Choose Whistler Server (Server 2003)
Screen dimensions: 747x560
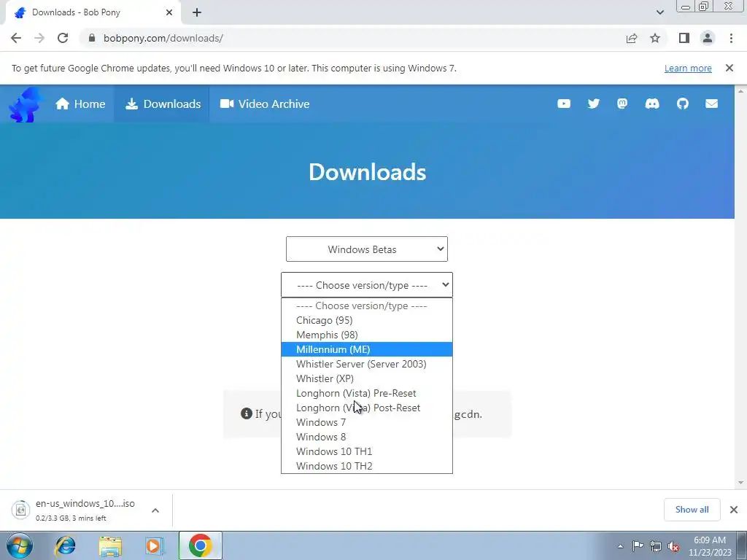coord(366,364)
